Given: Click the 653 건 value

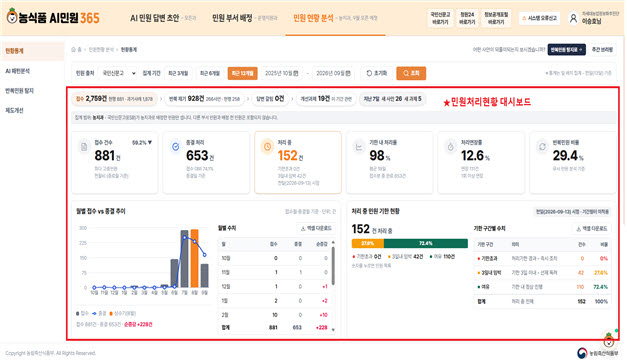Looking at the screenshot, I should tap(200, 156).
